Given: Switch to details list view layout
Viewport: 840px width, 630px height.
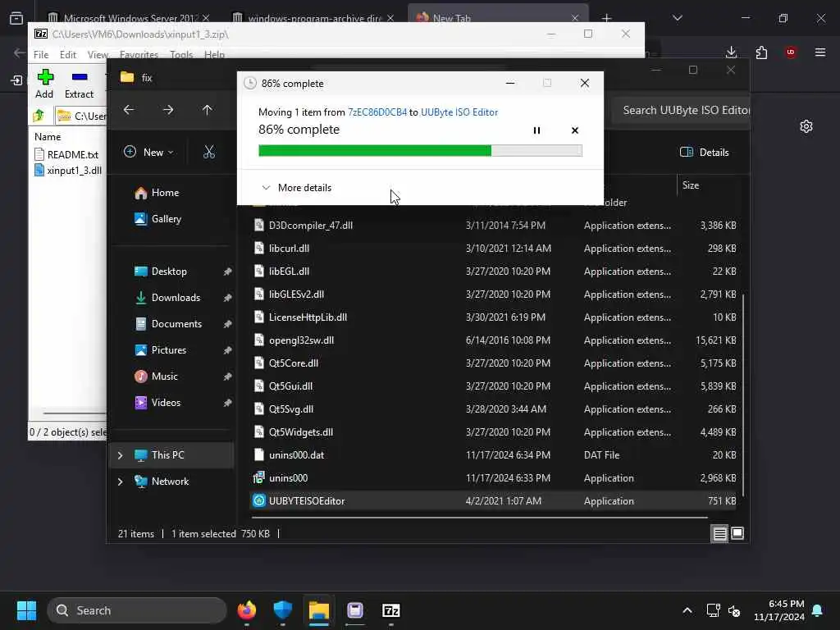Looking at the screenshot, I should (x=719, y=533).
